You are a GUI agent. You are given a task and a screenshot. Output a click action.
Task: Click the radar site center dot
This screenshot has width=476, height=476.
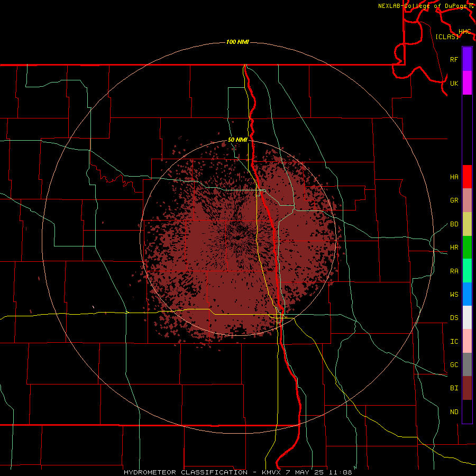pyautogui.click(x=238, y=238)
